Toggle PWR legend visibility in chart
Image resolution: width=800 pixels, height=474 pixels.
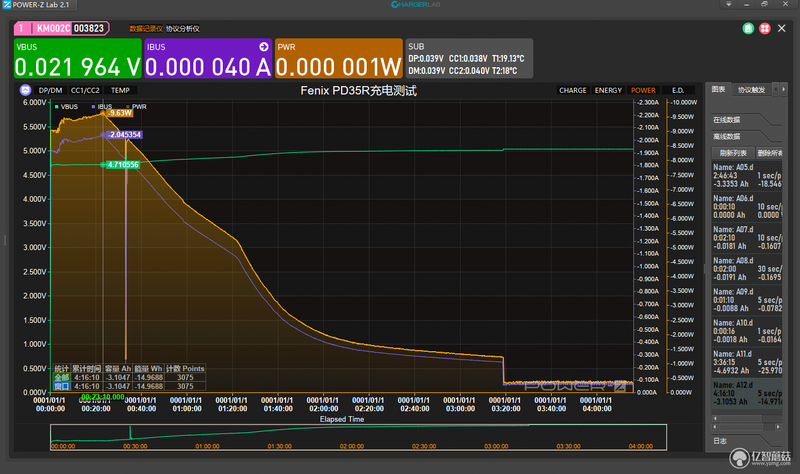137,107
